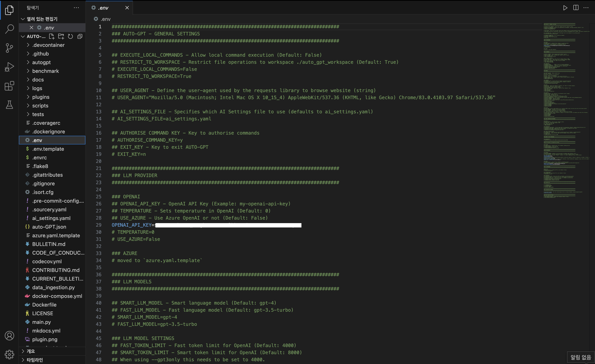Expand the plugins folder
The image size is (595, 364).
(x=41, y=97)
